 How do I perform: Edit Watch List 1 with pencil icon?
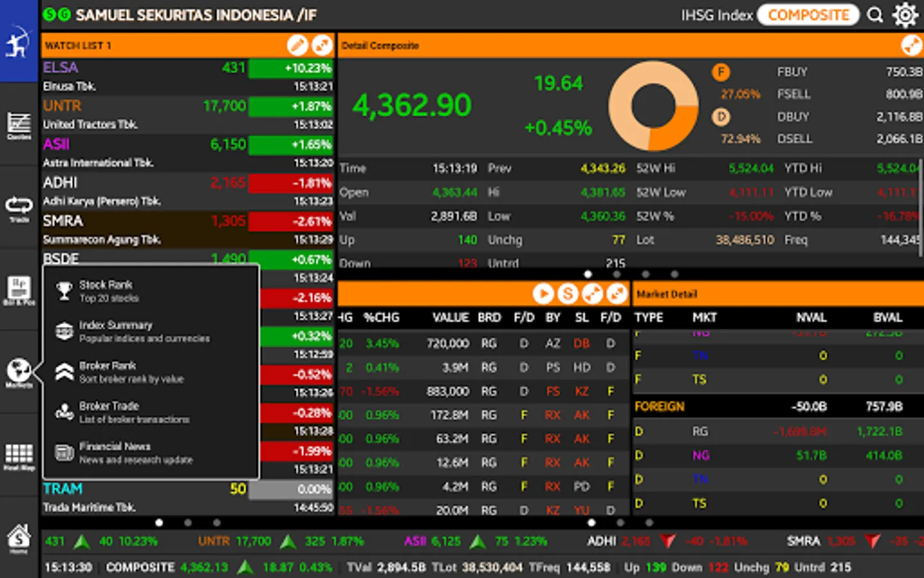tap(297, 45)
